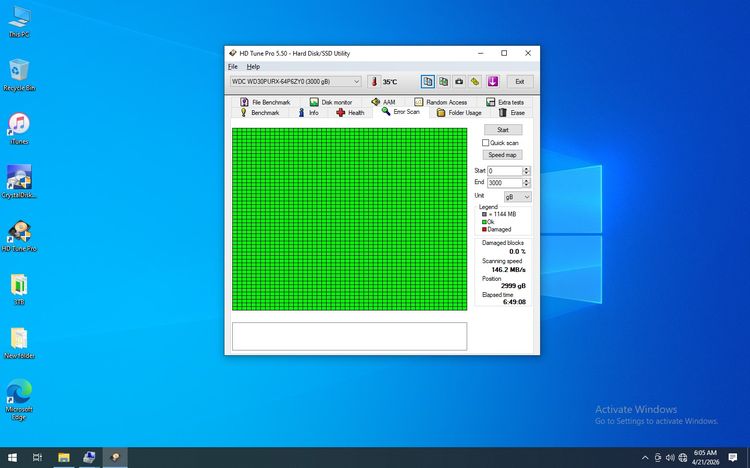The height and width of the screenshot is (468, 750).
Task: Select the Error Scan tab
Action: pos(401,111)
